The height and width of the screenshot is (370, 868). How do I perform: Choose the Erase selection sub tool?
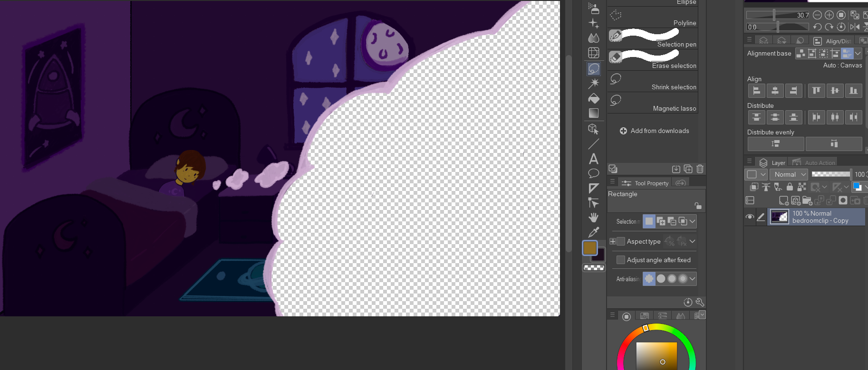653,60
